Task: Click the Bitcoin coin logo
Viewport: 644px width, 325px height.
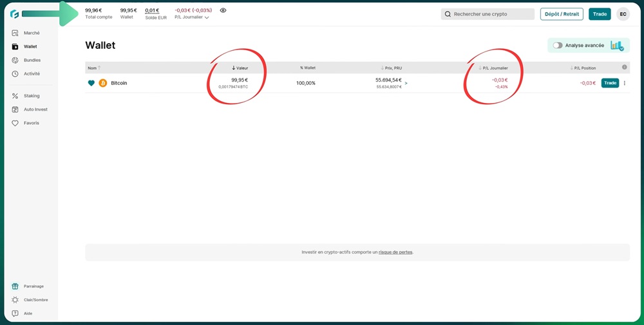Action: click(102, 83)
